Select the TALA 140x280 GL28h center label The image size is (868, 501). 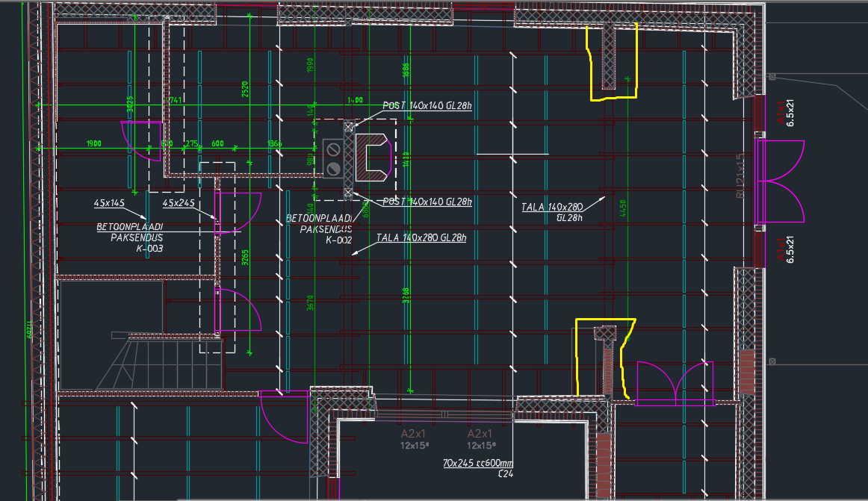tap(421, 238)
